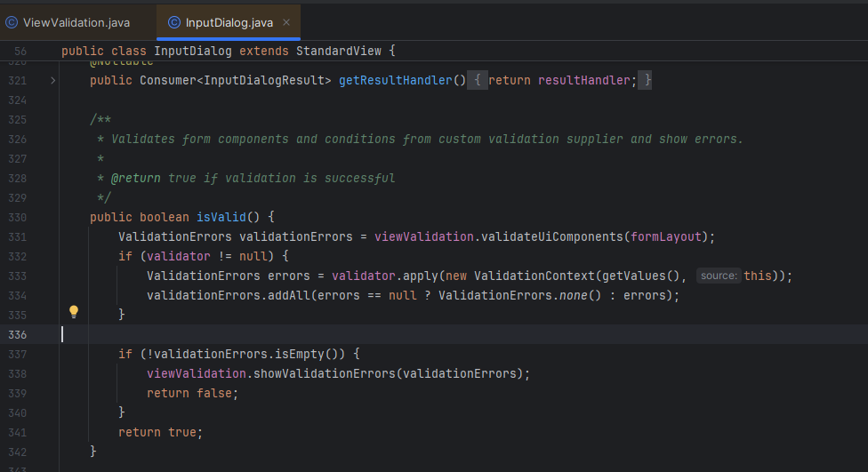Click the 'getValues()' call
Image resolution: width=868 pixels, height=472 pixels.
641,276
